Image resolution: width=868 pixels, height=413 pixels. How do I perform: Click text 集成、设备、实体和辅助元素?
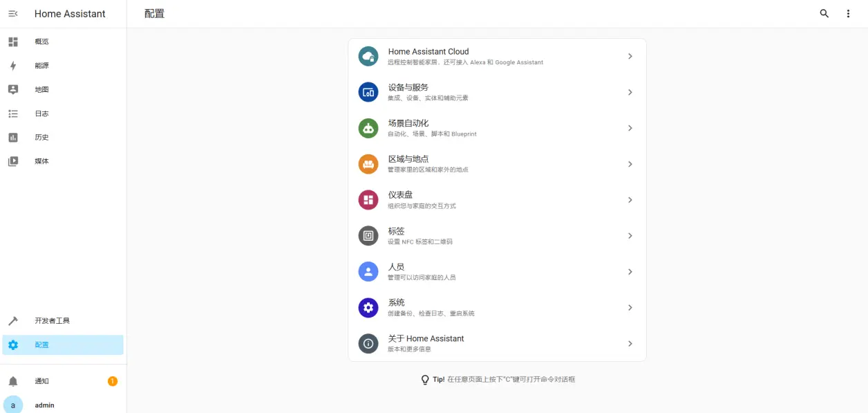[428, 98]
